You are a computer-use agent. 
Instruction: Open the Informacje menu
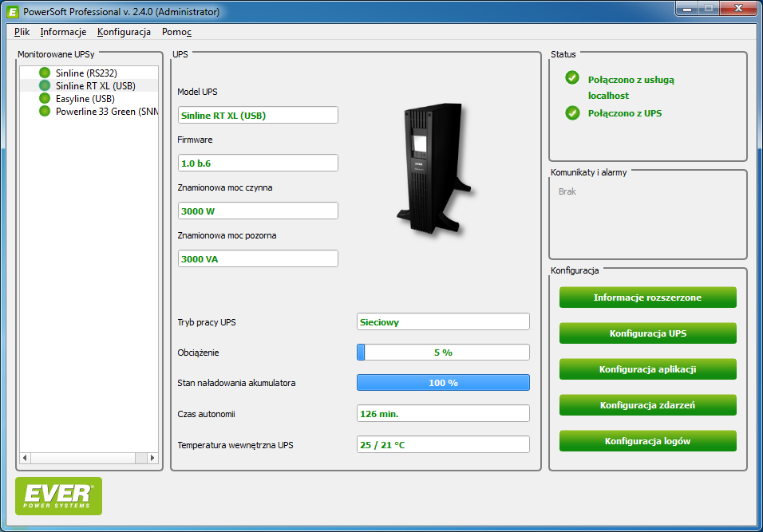coord(63,32)
